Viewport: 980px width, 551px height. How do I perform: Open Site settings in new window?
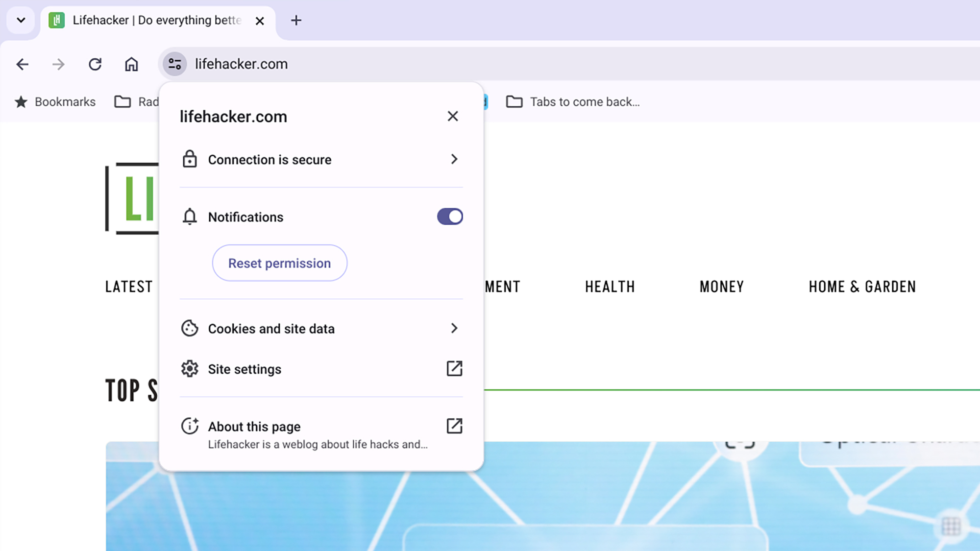455,369
